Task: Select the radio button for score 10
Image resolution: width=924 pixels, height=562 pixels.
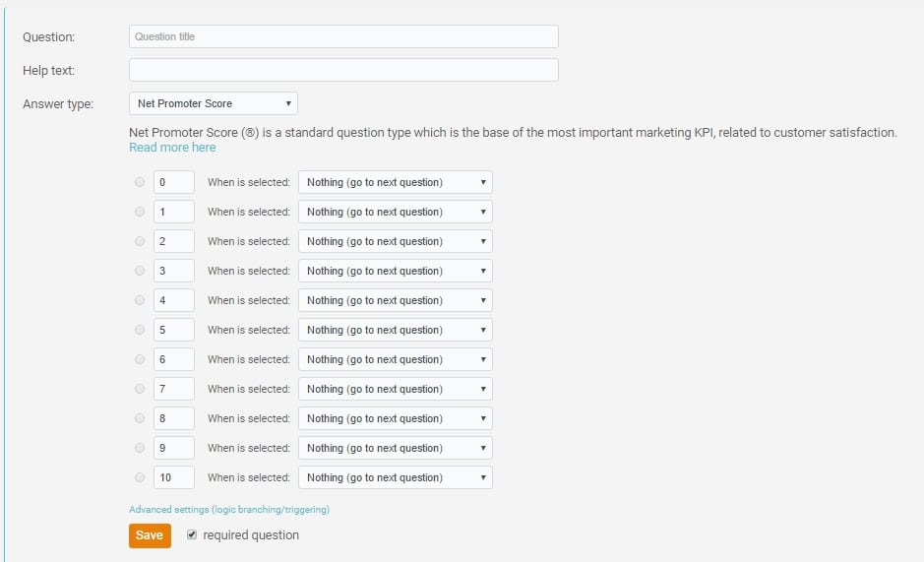Action: click(140, 477)
